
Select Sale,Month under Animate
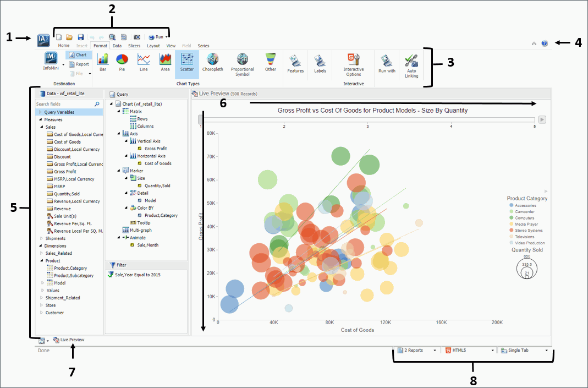coord(144,245)
